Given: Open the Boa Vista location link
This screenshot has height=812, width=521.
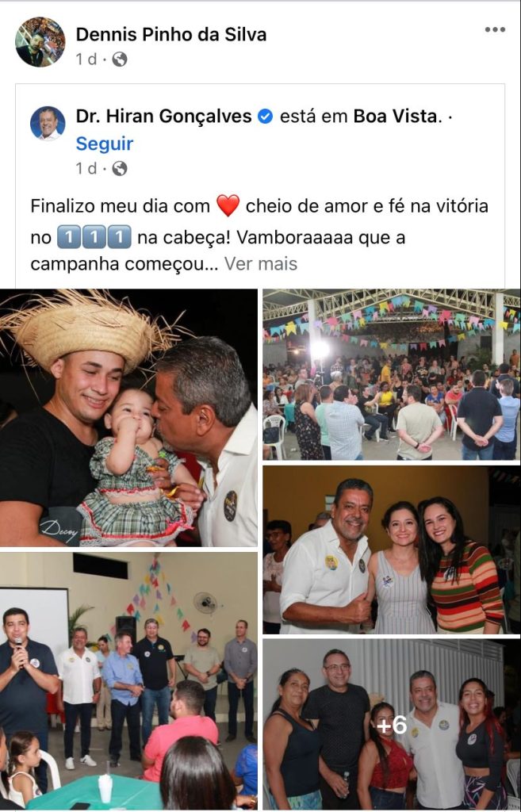Looking at the screenshot, I should tap(396, 116).
